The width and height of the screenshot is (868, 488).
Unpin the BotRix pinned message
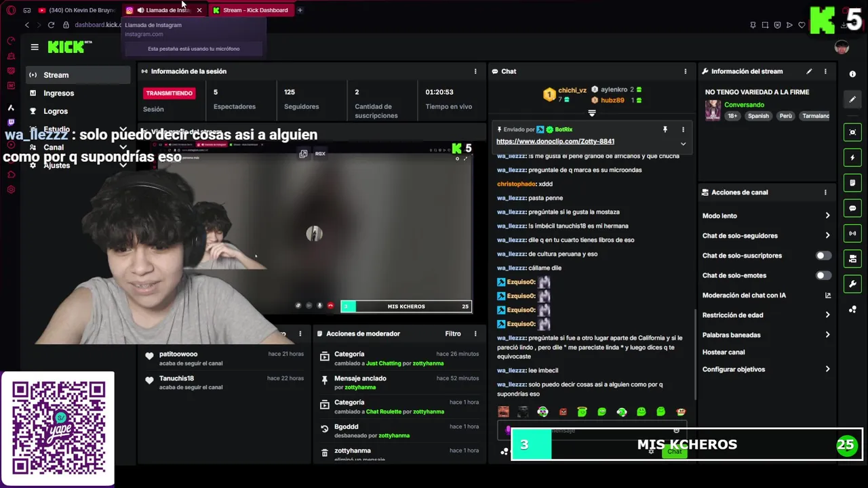click(665, 129)
